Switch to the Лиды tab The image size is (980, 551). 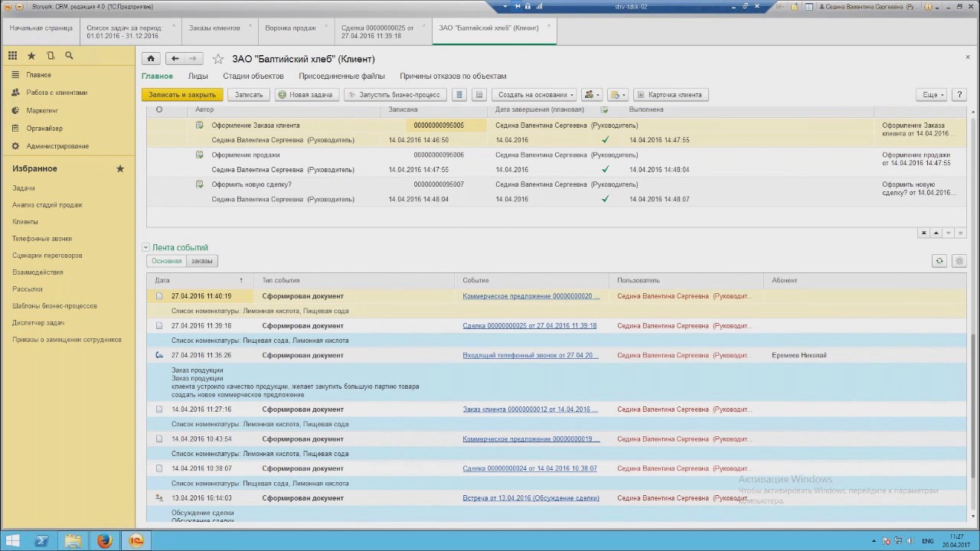click(x=198, y=76)
